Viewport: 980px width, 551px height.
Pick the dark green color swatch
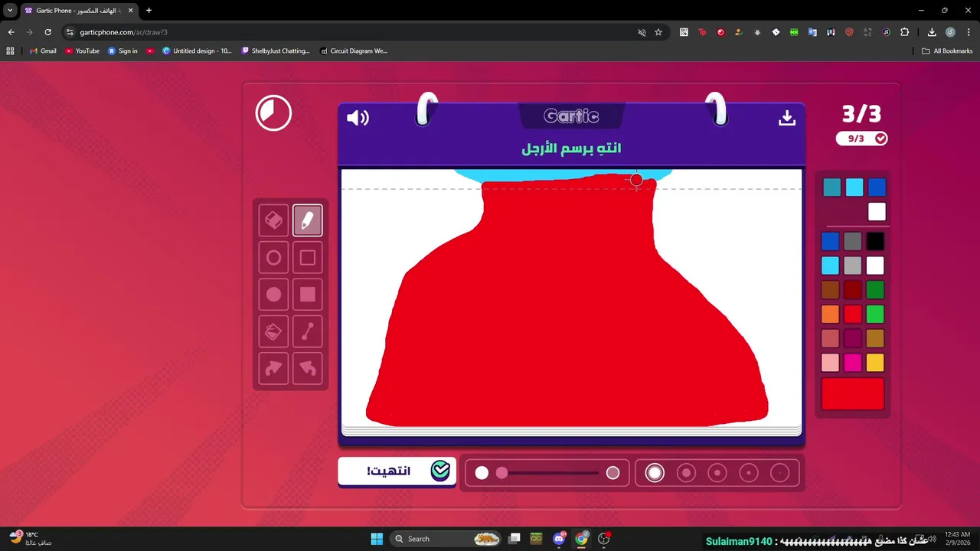pyautogui.click(x=875, y=290)
